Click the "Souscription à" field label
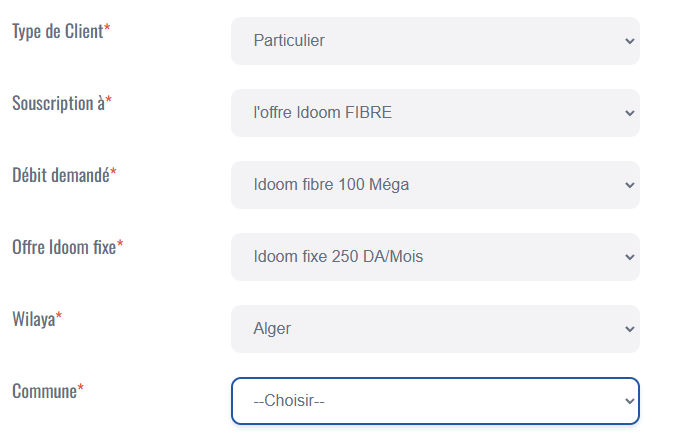Image resolution: width=687 pixels, height=443 pixels. [x=58, y=103]
